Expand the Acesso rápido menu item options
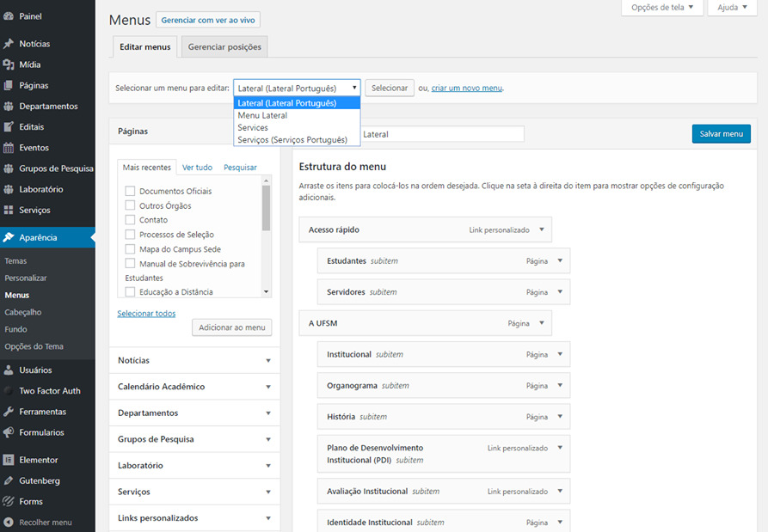The height and width of the screenshot is (532, 768). click(x=542, y=229)
